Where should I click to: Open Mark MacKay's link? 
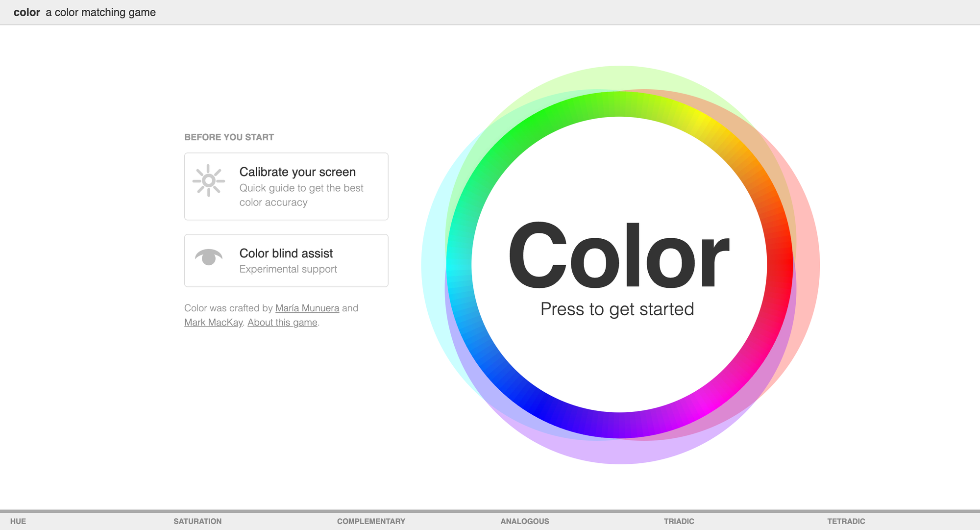(213, 323)
